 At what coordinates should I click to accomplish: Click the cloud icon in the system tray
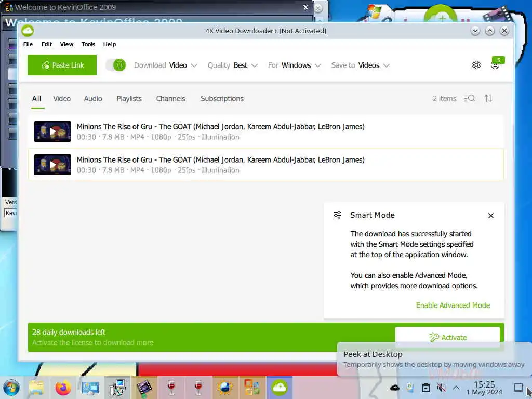click(x=395, y=388)
